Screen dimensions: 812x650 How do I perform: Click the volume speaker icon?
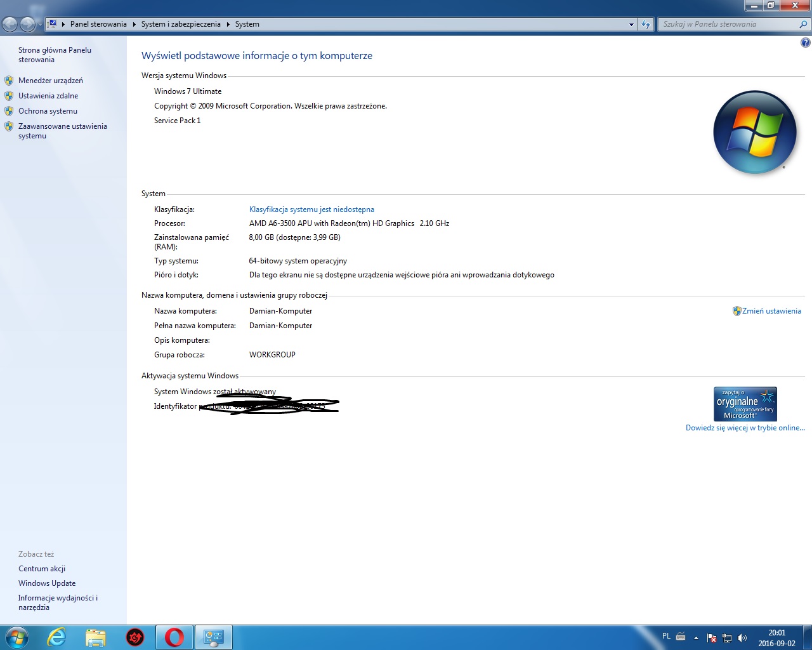[742, 638]
